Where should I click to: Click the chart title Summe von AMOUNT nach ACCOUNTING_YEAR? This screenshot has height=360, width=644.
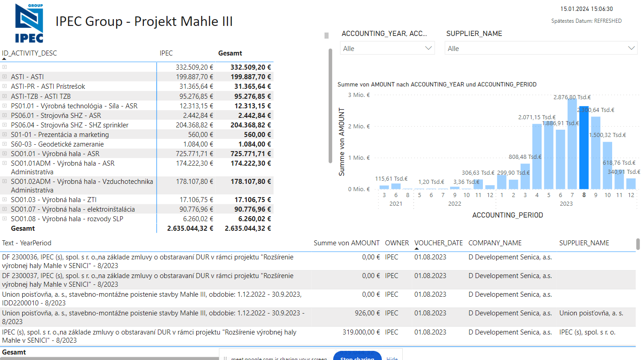(437, 84)
